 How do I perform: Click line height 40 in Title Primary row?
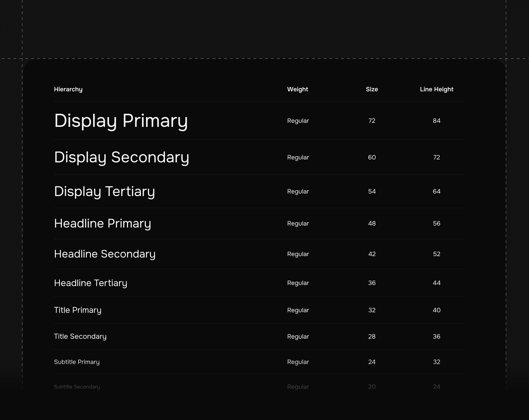[436, 310]
